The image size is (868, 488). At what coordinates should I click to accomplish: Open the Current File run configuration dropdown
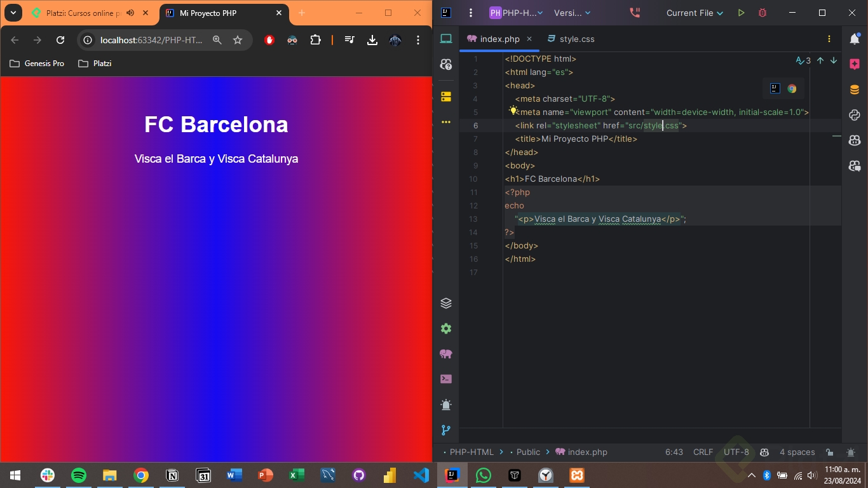tap(695, 13)
